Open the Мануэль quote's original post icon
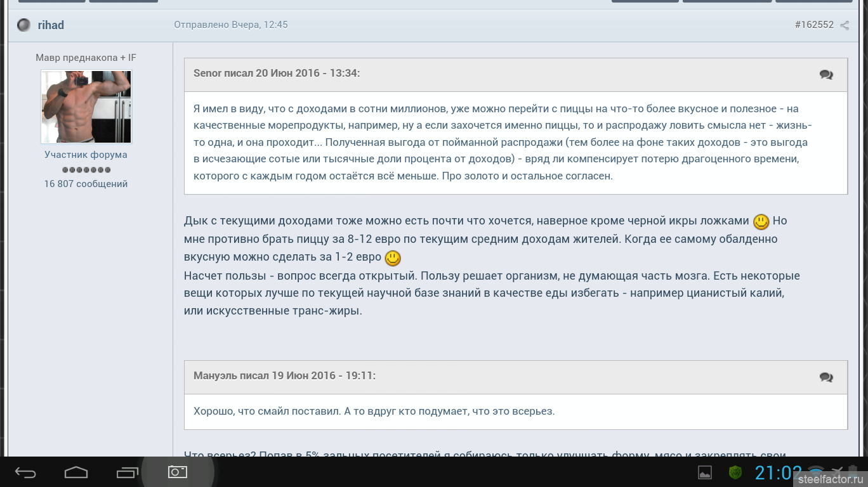Screen dimensions: 868x487 click(826, 377)
